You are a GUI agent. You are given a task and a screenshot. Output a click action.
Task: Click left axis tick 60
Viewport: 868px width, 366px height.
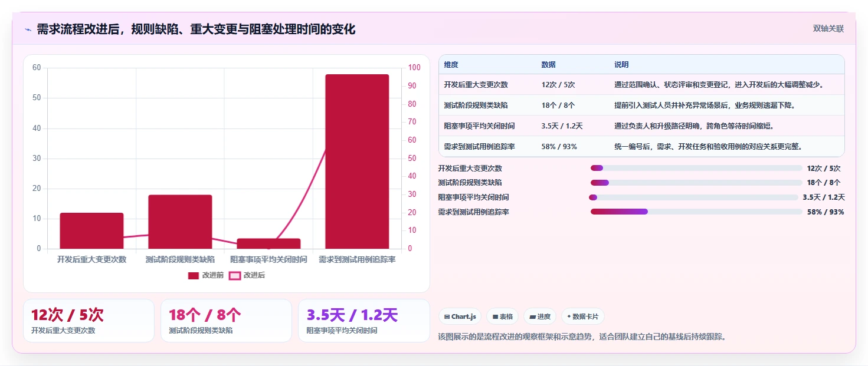tap(37, 68)
